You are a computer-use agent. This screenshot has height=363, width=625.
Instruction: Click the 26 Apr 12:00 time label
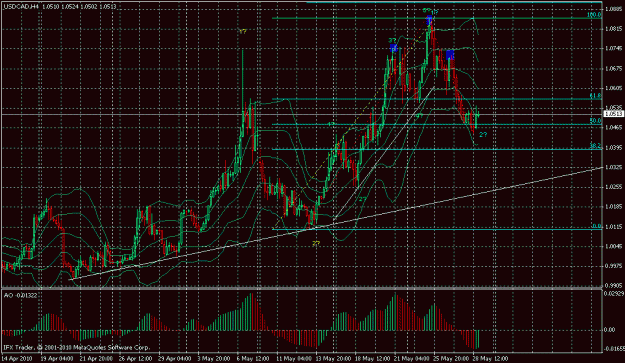point(136,358)
